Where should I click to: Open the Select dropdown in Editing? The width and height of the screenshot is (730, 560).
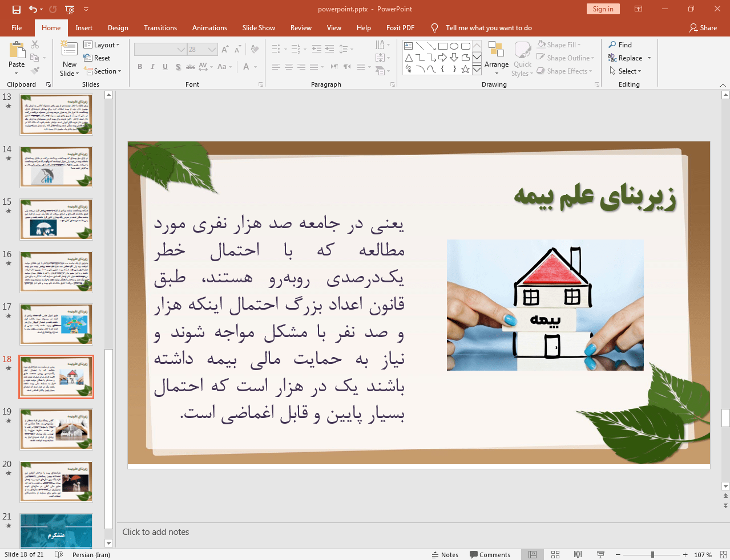[x=626, y=71]
